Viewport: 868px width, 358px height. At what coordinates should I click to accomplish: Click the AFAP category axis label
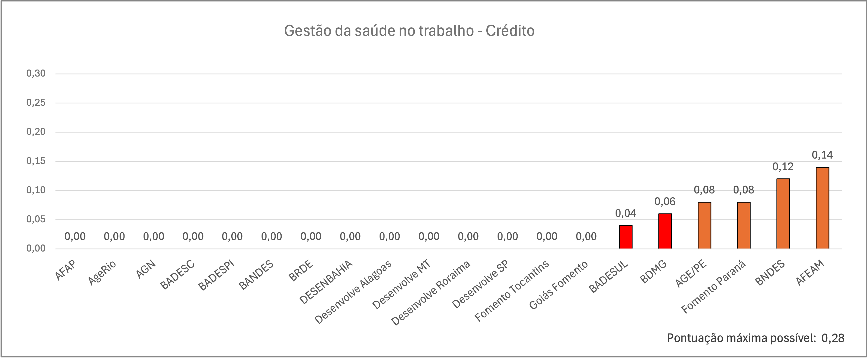(66, 270)
